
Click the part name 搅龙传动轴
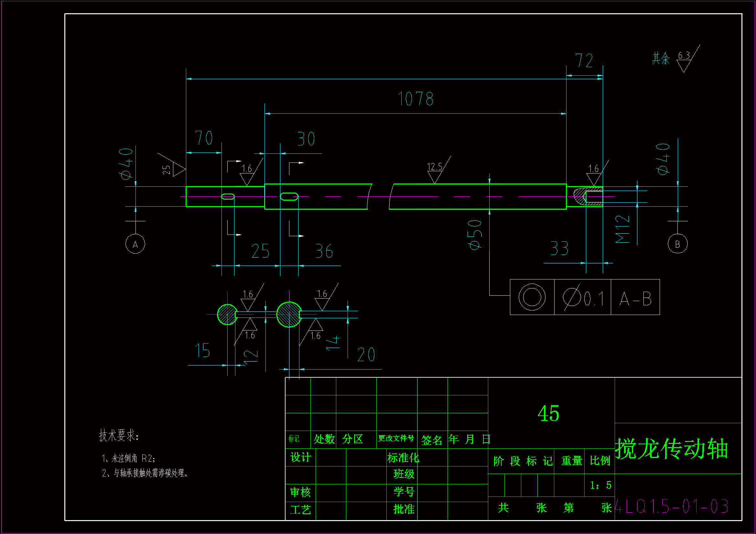point(672,449)
